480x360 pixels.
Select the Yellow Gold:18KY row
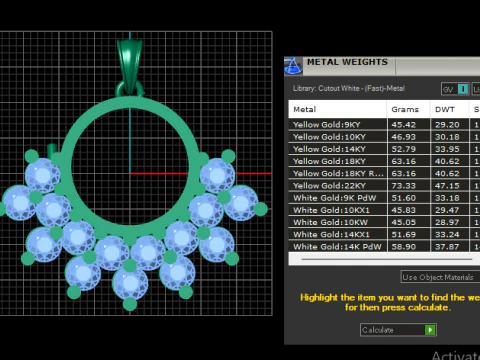(x=384, y=161)
